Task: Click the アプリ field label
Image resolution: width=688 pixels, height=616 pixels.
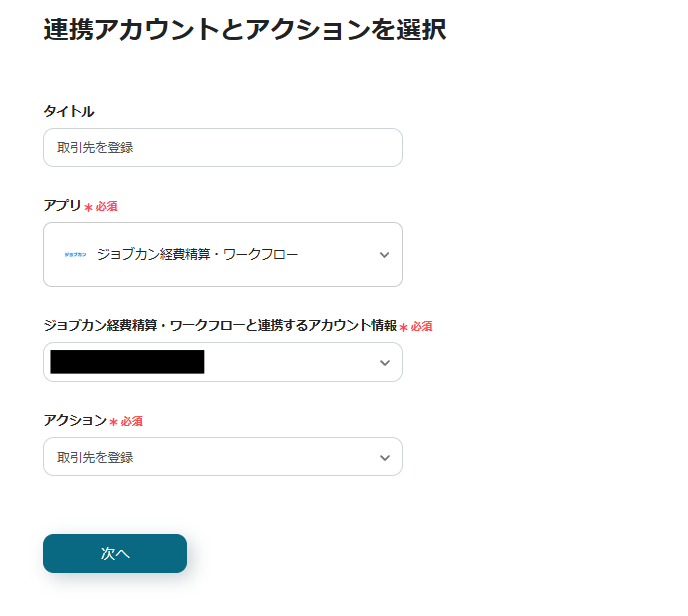Action: click(62, 206)
